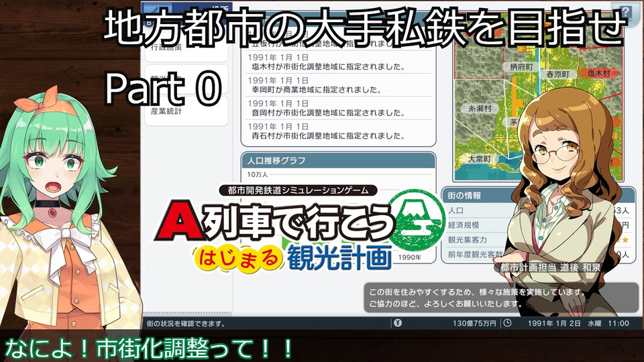Click the 街の状況を確認できます status hint
644x362 pixels.
pyautogui.click(x=186, y=324)
